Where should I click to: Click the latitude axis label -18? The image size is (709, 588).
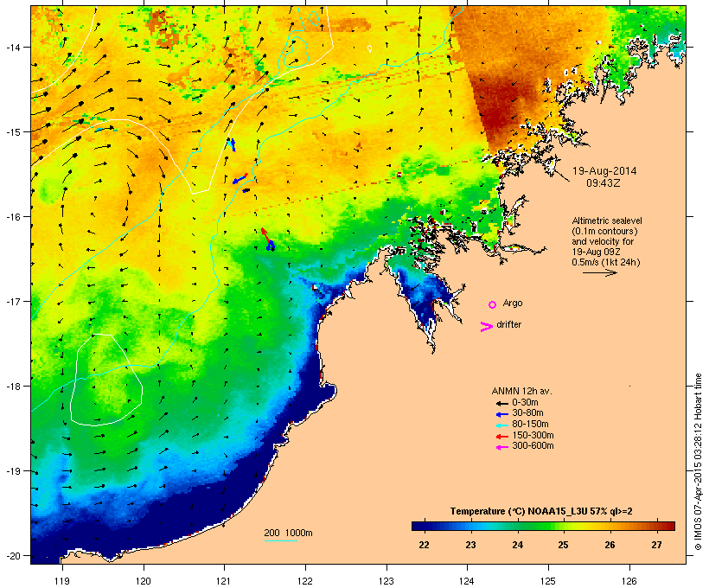pos(12,386)
